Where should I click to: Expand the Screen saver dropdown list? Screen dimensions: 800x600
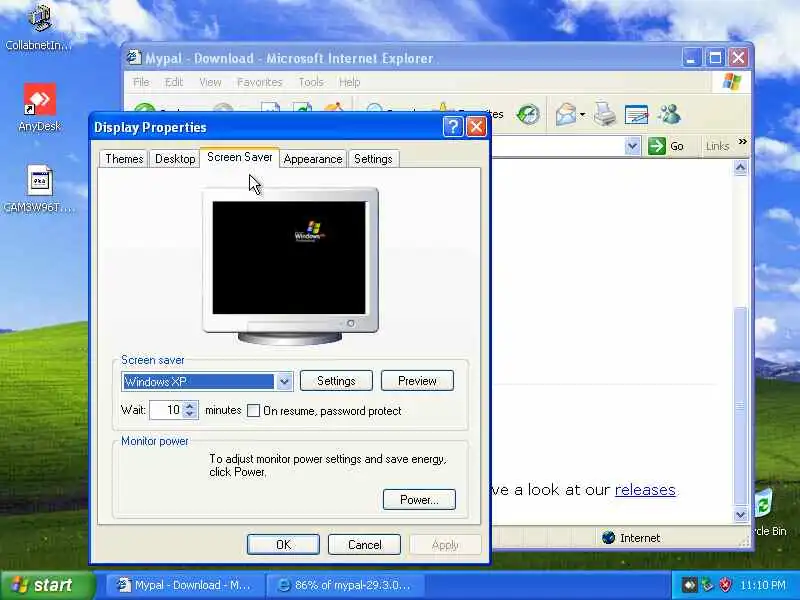coord(284,382)
